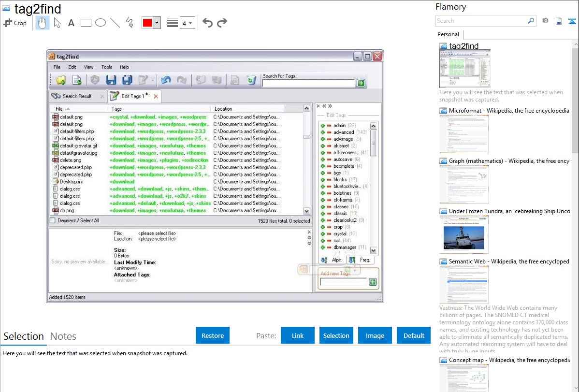The image size is (579, 392).
Task: Click the green plus next to classic tag
Action: (x=323, y=214)
